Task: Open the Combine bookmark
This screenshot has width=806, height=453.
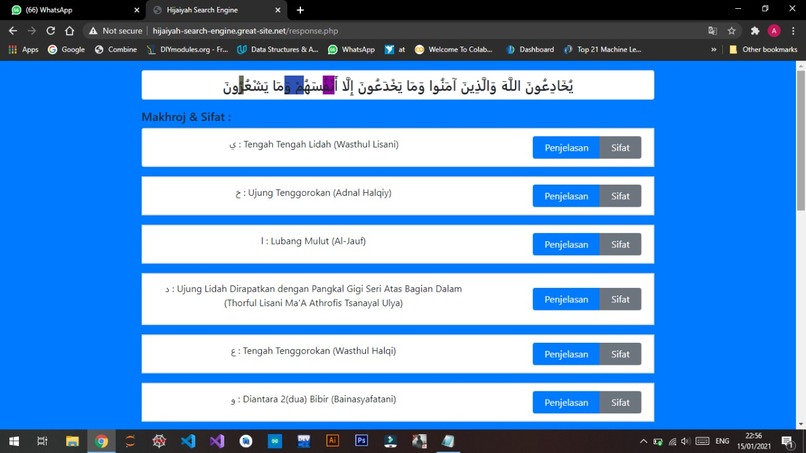Action: (116, 49)
